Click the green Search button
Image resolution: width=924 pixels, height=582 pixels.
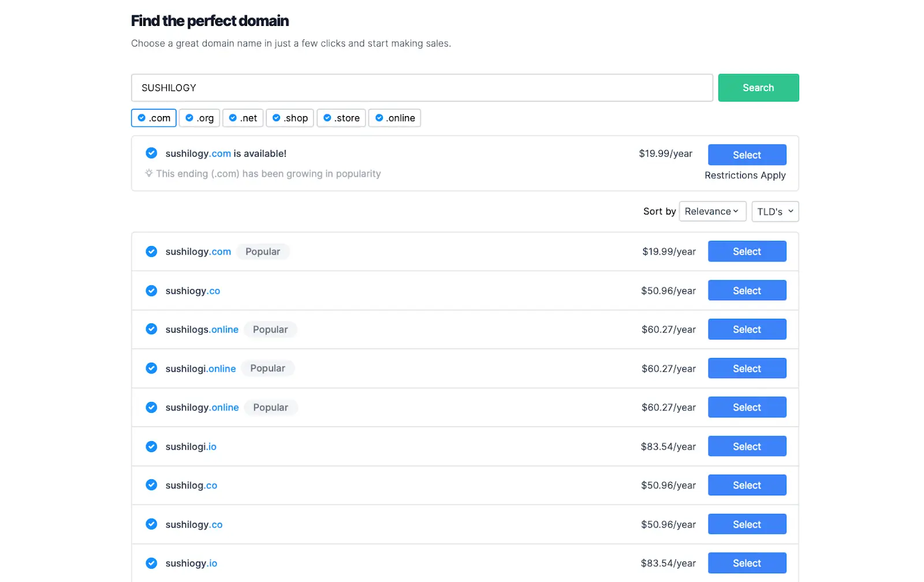[x=758, y=88]
